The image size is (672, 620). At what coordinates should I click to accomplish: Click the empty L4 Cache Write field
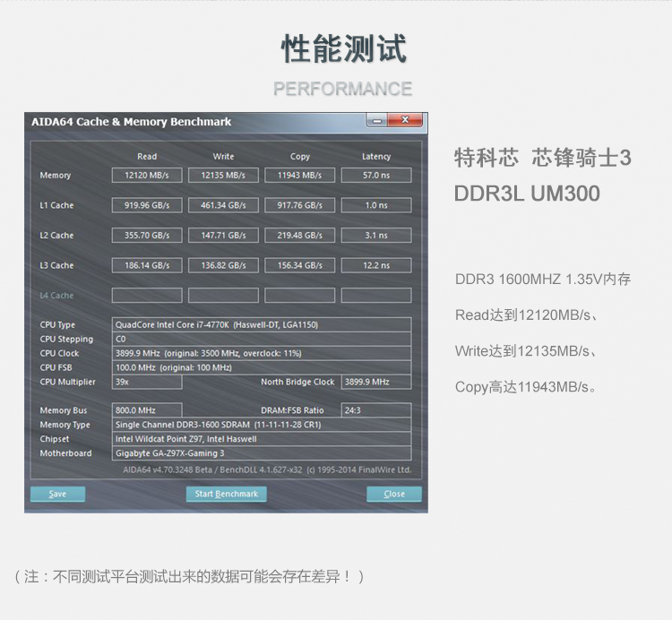pyautogui.click(x=223, y=296)
